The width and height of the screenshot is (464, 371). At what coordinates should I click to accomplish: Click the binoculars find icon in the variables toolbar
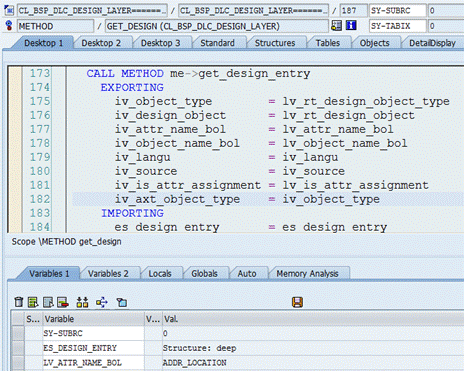tap(82, 302)
